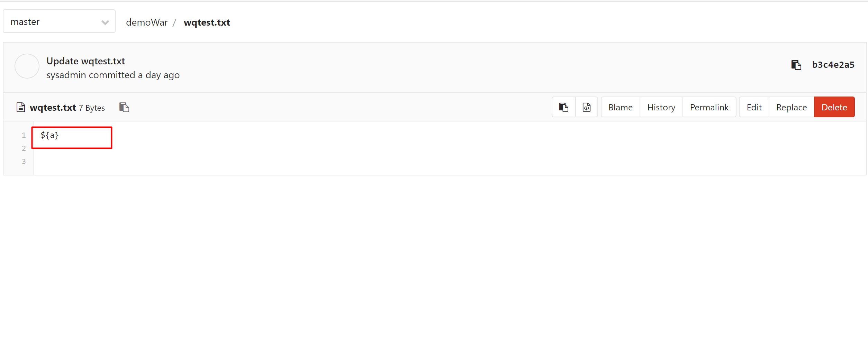This screenshot has height=355, width=868.
Task: Click the committer avatar circle
Action: (27, 66)
